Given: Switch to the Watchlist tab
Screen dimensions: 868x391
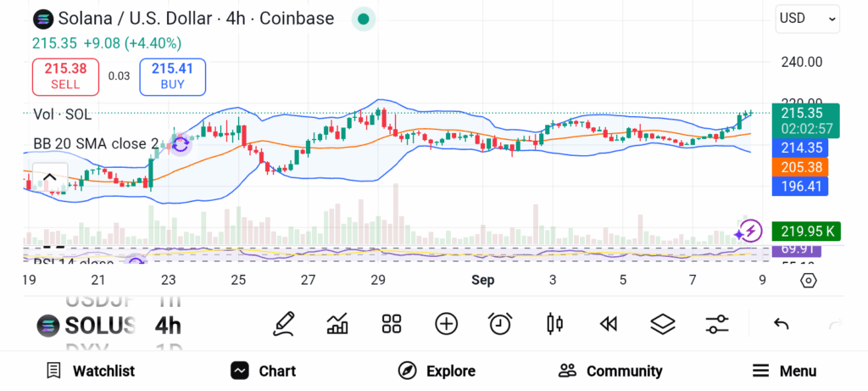Looking at the screenshot, I should click(x=90, y=371).
